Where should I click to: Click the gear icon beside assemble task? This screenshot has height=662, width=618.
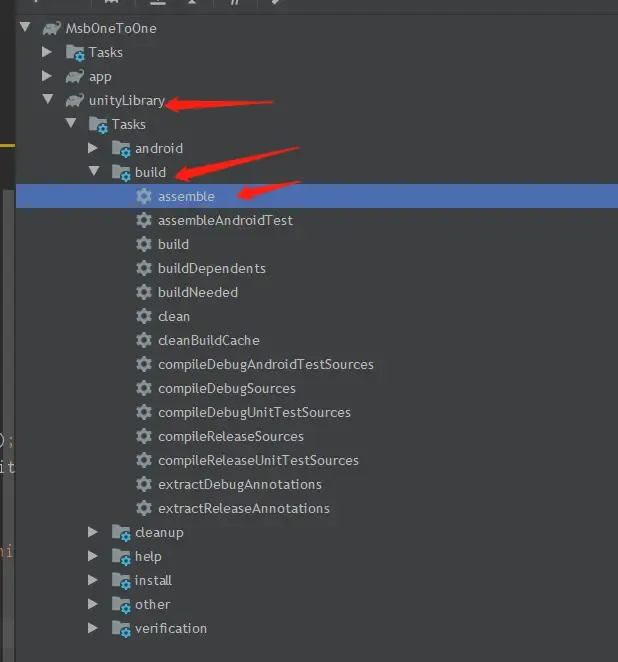tap(144, 196)
